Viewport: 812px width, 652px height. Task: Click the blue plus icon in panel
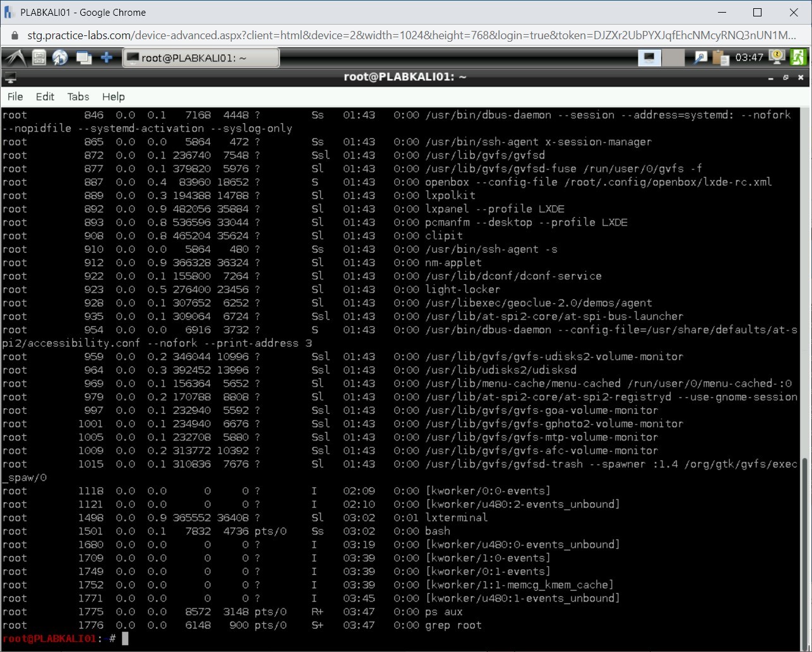click(x=107, y=58)
